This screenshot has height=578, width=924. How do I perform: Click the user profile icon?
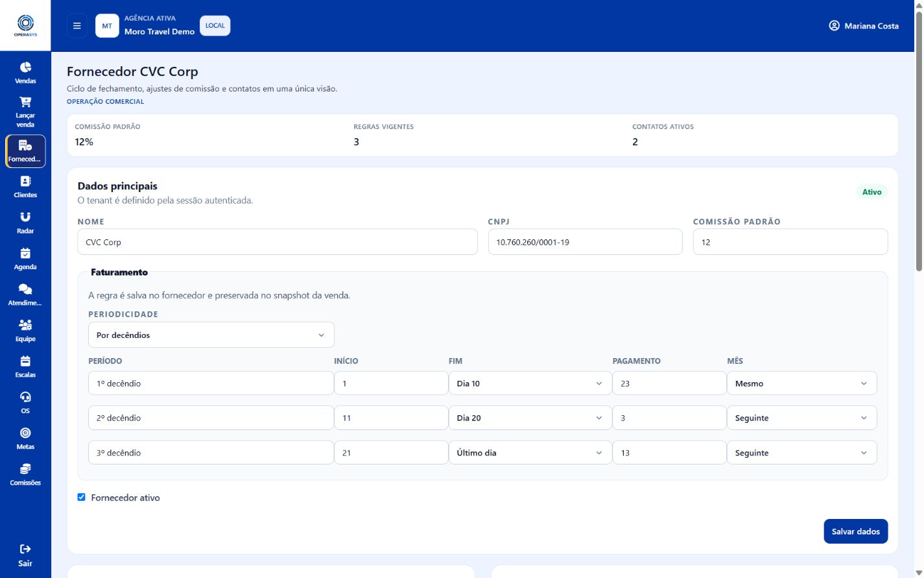(835, 26)
